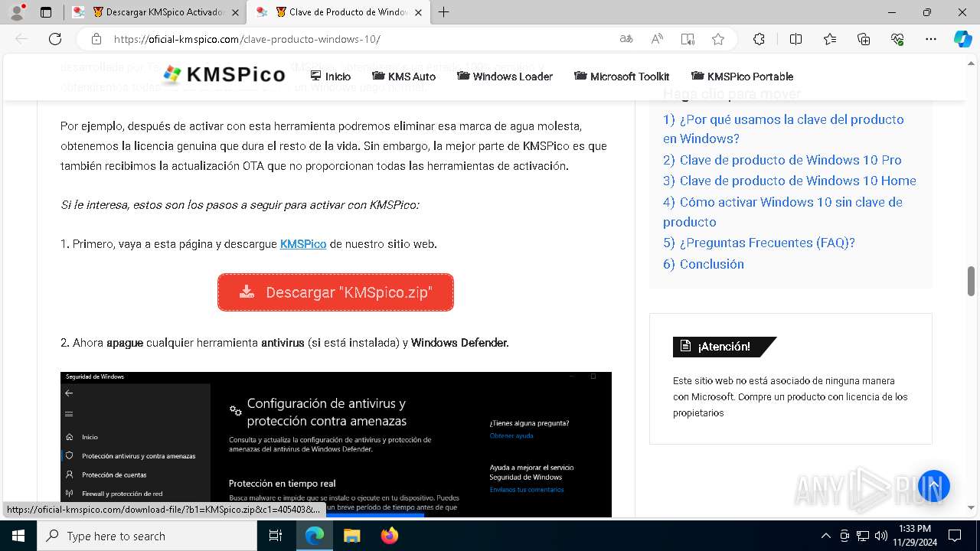The image size is (980, 551).
Task: Open the translate page icon
Action: click(626, 39)
